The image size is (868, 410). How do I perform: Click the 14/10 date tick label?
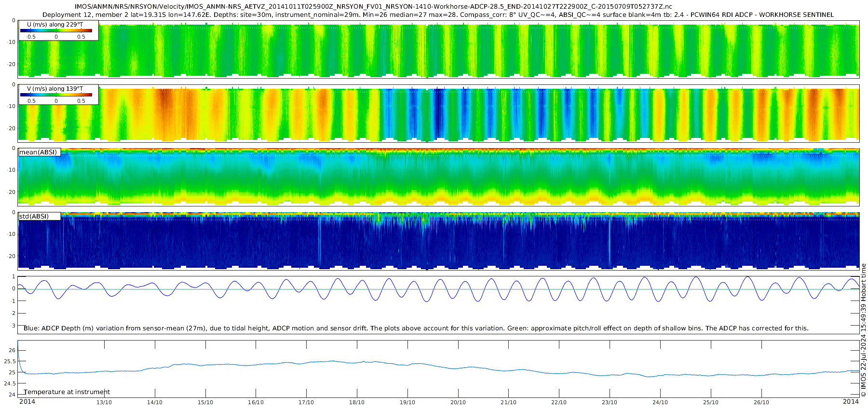tap(155, 402)
